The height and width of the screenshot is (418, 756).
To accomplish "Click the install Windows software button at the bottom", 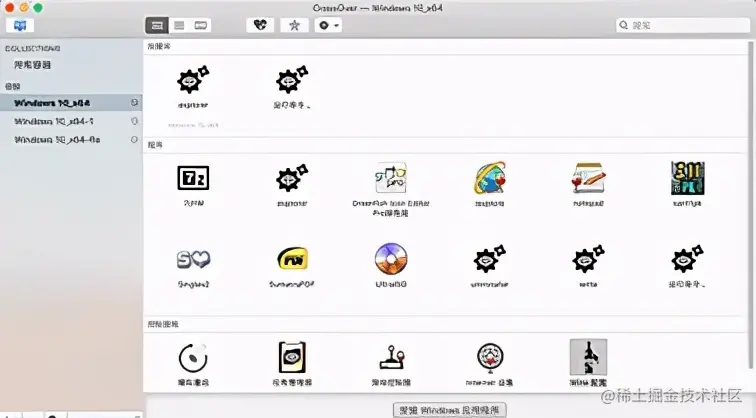I will pos(449,410).
